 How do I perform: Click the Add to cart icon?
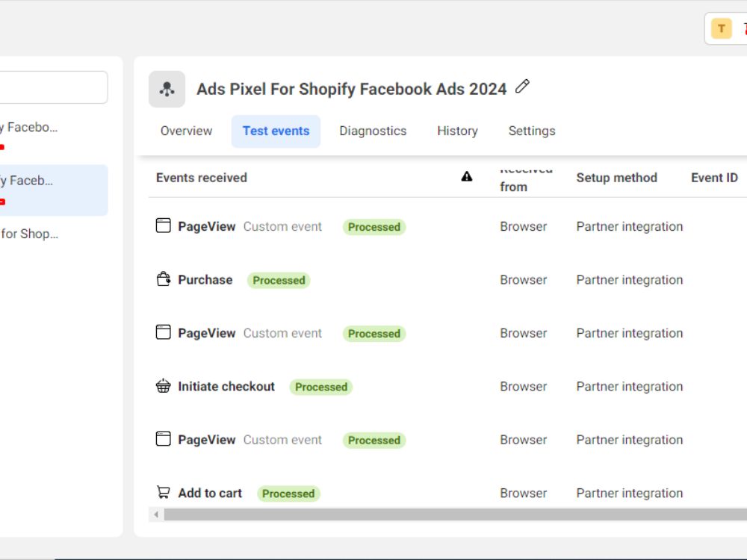point(164,492)
